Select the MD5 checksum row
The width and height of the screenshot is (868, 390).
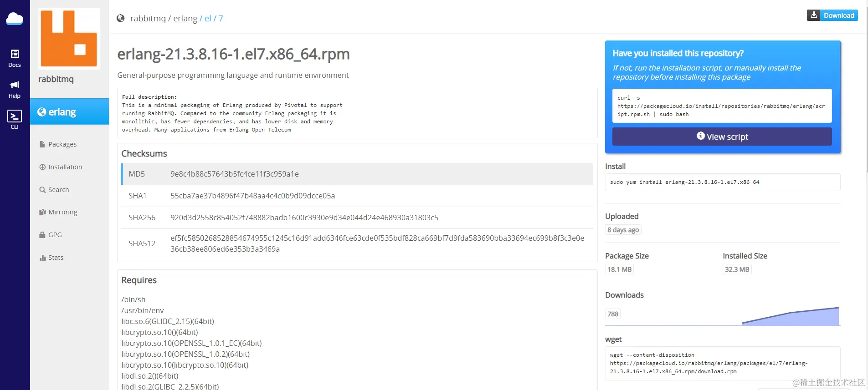(357, 174)
